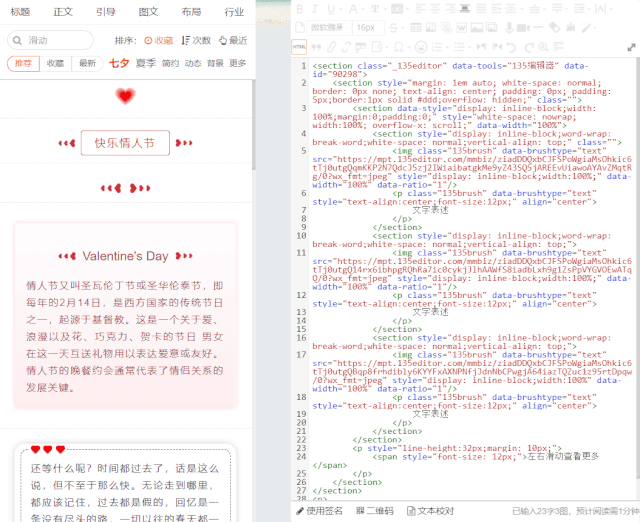Set right-to-left text direction icon
640x522 pixels.
point(497,47)
